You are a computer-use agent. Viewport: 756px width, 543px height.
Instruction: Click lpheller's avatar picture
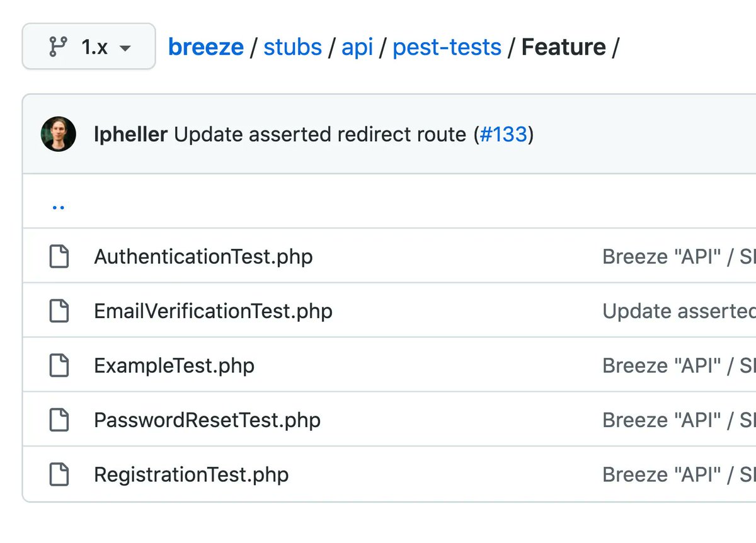pos(59,134)
